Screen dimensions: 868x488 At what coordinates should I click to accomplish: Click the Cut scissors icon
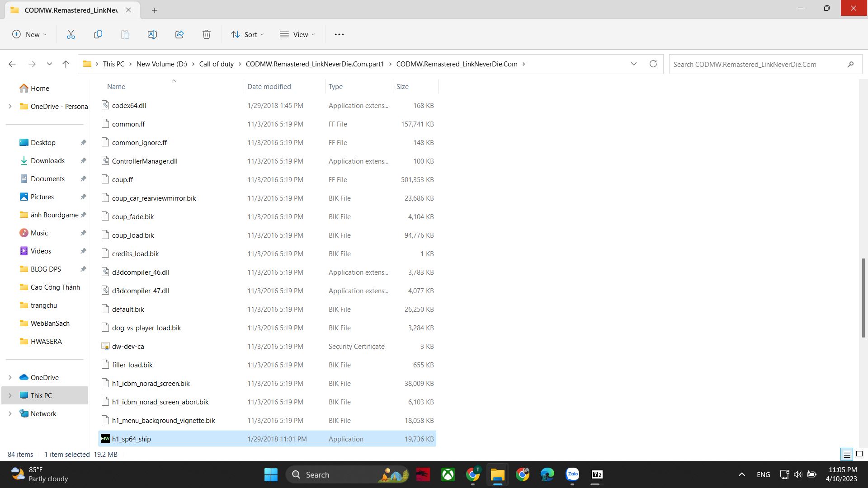tap(71, 34)
